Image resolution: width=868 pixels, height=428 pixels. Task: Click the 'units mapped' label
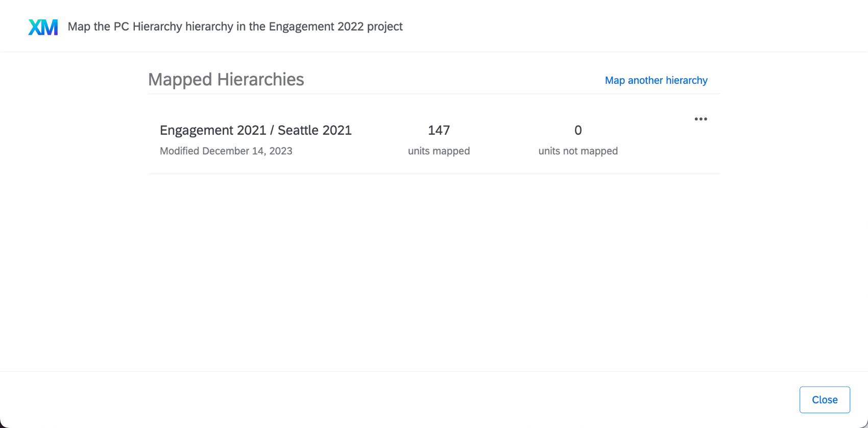439,151
